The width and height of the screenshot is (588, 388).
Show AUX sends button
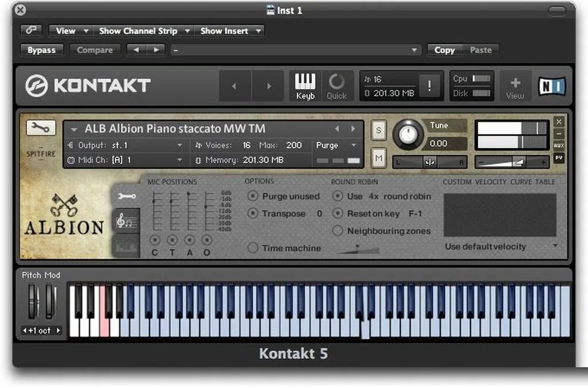click(x=558, y=145)
